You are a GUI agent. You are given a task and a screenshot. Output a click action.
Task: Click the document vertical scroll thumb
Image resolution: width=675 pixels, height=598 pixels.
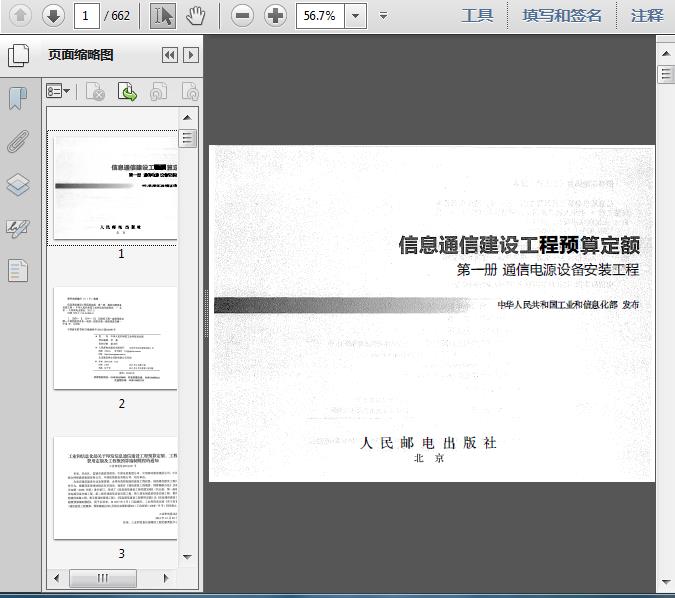click(x=666, y=74)
